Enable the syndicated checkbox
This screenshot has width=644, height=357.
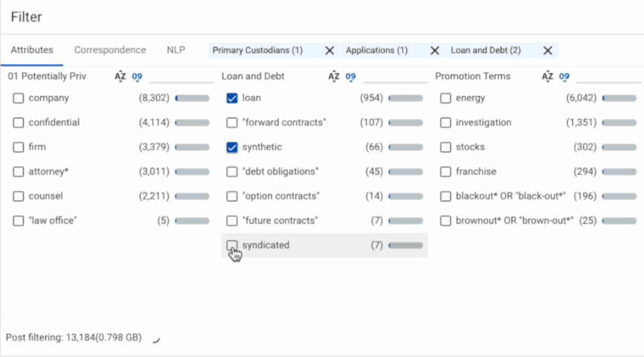coord(232,245)
